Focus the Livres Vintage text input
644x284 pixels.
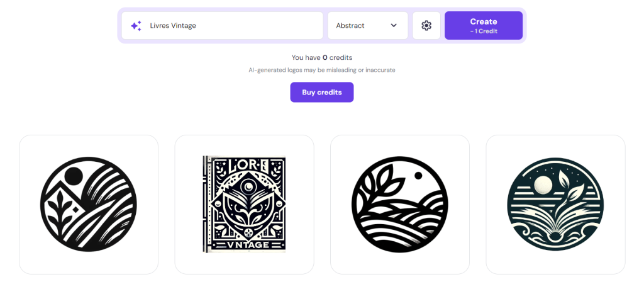tap(233, 26)
